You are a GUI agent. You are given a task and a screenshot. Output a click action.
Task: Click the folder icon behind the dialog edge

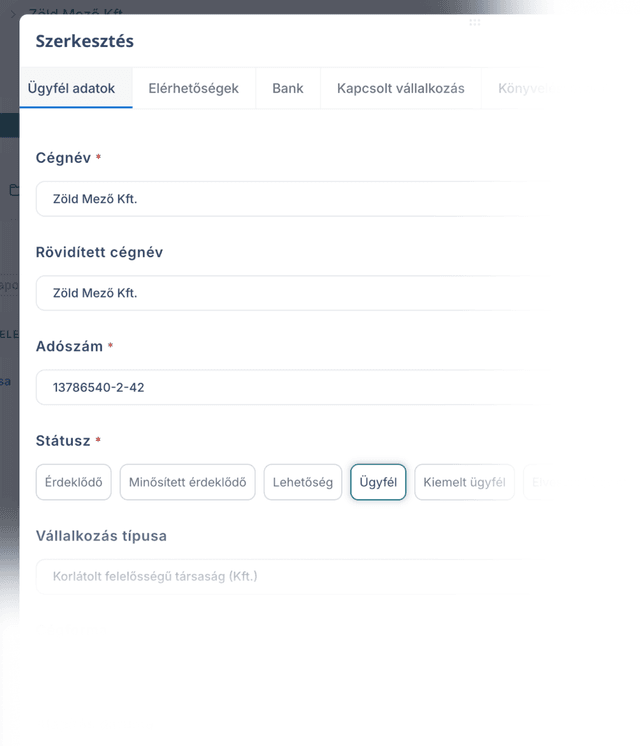(15, 189)
